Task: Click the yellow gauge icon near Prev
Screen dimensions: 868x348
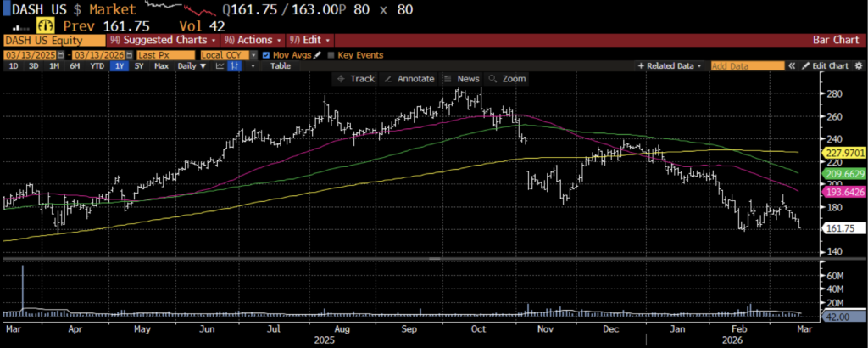Action: pos(38,27)
